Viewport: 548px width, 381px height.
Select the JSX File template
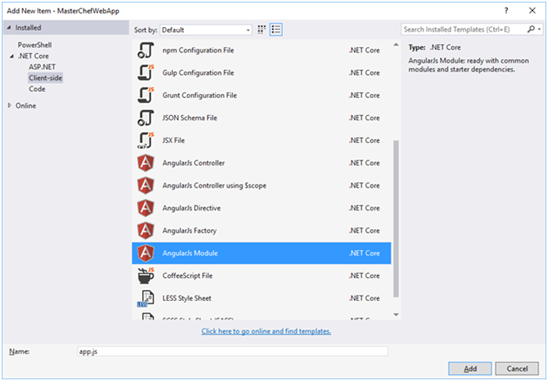coord(261,140)
